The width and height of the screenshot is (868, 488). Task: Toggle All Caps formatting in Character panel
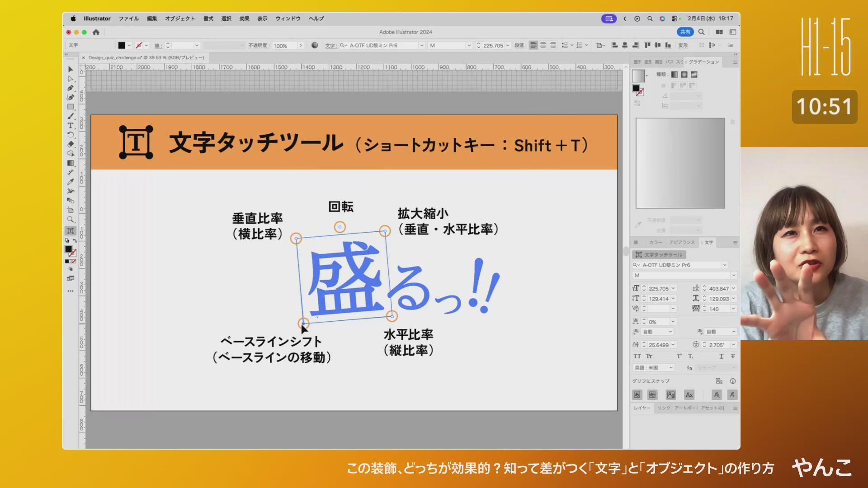click(x=637, y=356)
